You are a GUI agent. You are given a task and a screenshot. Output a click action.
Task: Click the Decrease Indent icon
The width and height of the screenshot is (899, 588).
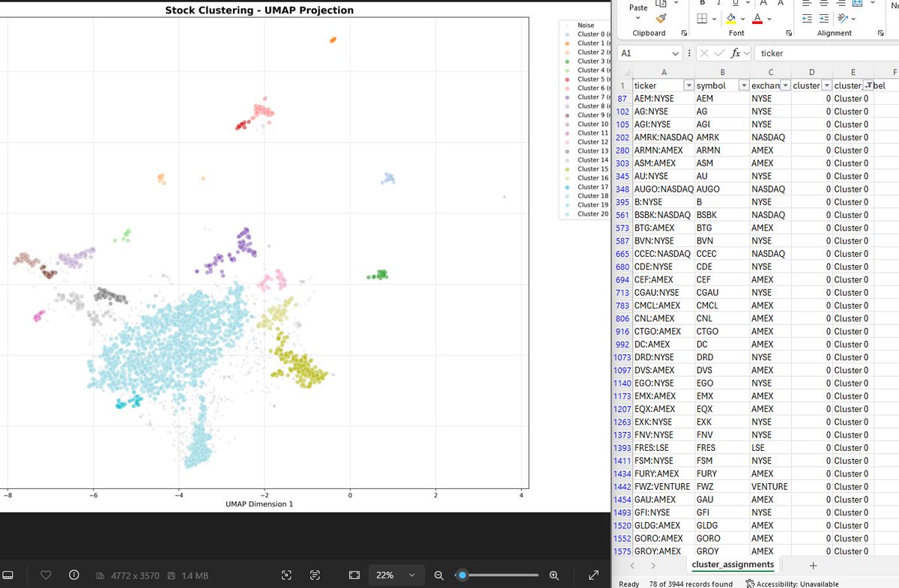[x=806, y=19]
